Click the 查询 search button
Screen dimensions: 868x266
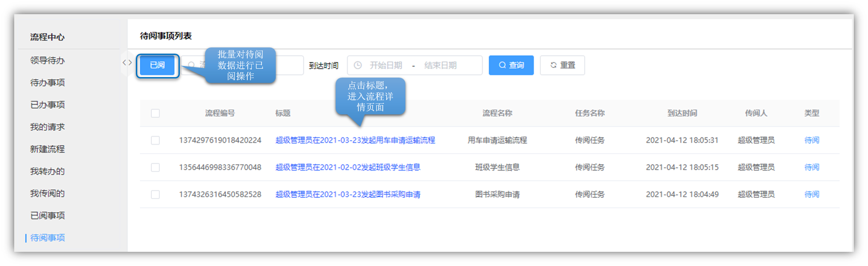pyautogui.click(x=511, y=65)
